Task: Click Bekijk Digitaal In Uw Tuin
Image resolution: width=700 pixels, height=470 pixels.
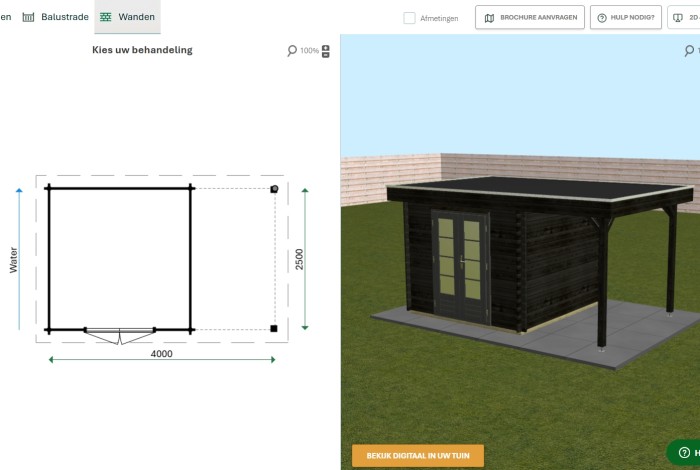Action: tap(418, 456)
